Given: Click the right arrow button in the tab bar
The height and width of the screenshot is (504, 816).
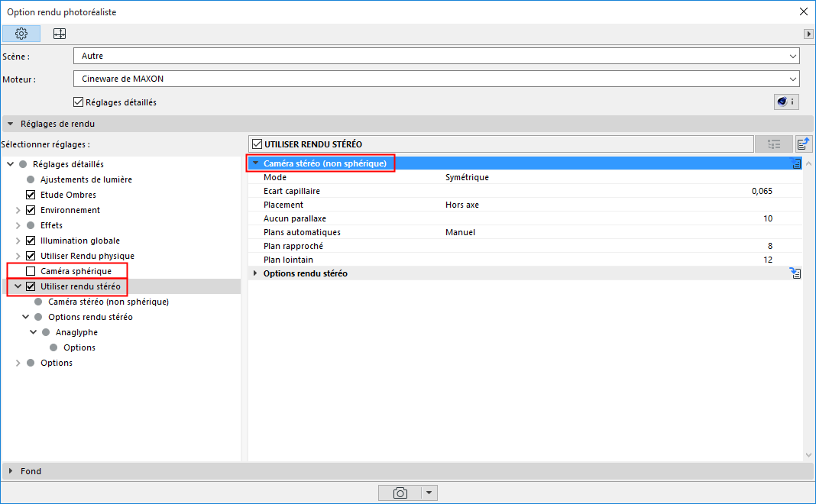Looking at the screenshot, I should [x=808, y=34].
